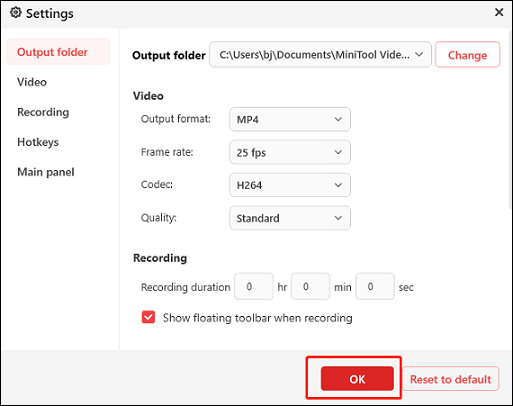Click the Settings gear icon in title bar
The image size is (513, 406).
[x=15, y=13]
